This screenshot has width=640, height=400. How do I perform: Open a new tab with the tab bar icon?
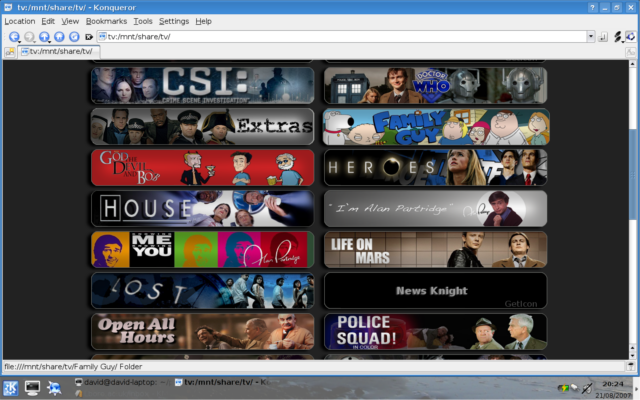(x=10, y=52)
